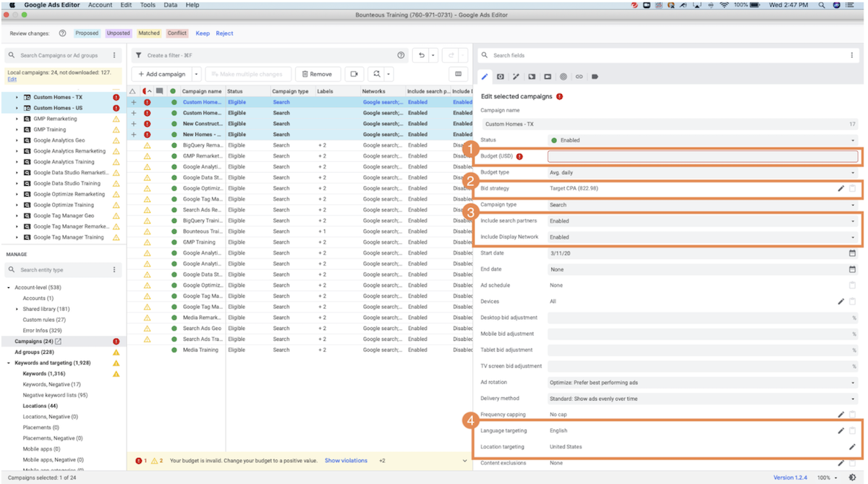Image resolution: width=868 pixels, height=484 pixels.
Task: Open Ad rotation dropdown
Action: point(702,382)
